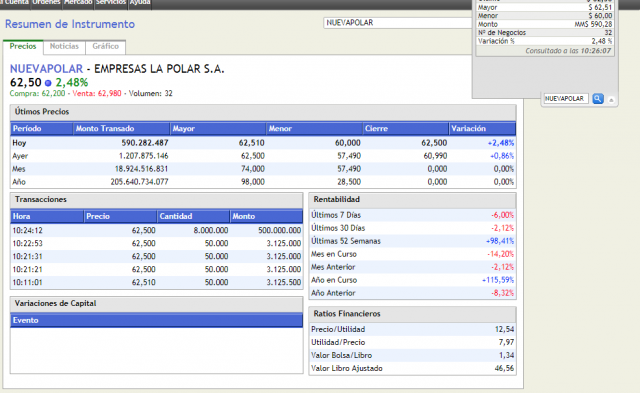
Task: Collapse the quote widget arrow icon
Action: click(611, 100)
